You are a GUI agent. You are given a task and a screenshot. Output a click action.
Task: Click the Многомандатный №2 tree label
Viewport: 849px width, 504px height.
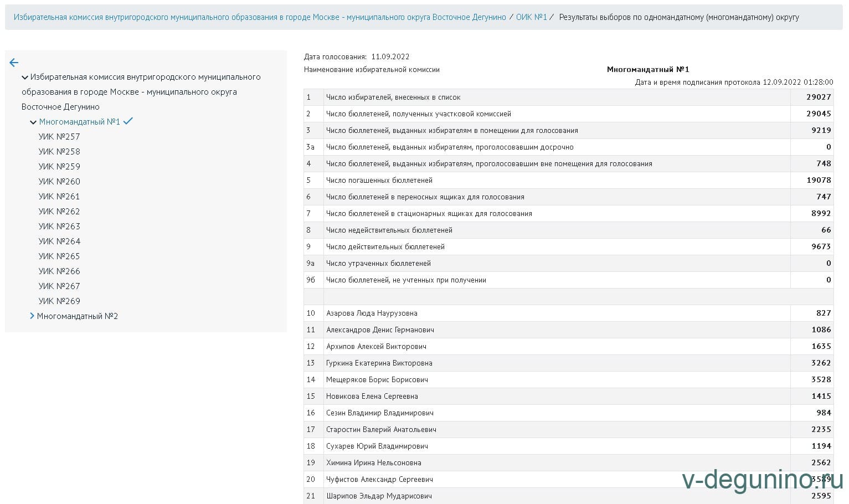pyautogui.click(x=78, y=316)
